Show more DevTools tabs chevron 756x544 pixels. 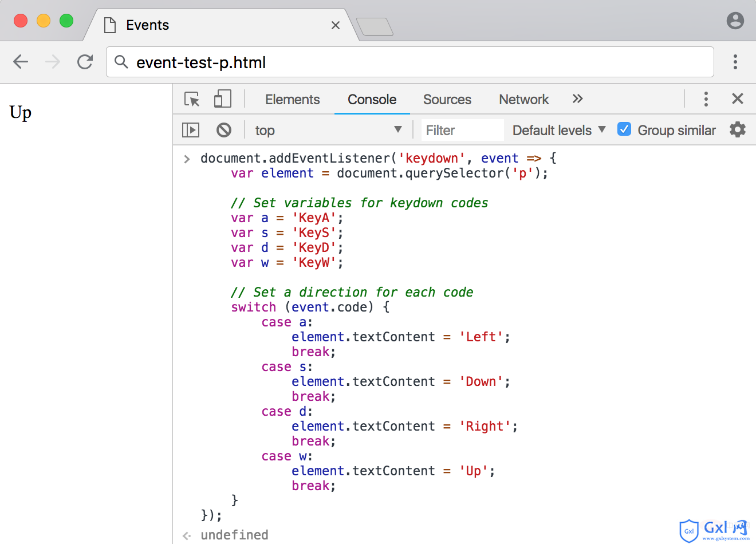[577, 98]
